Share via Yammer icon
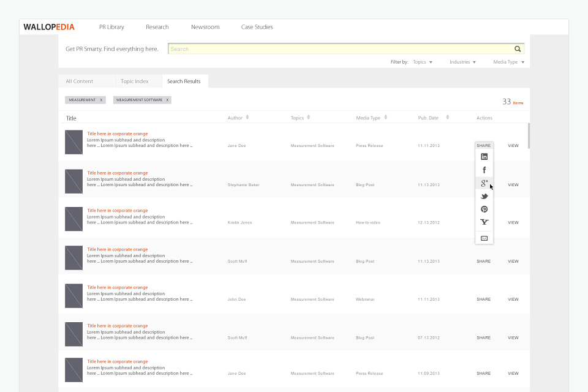This screenshot has width=588, height=392. (x=484, y=222)
